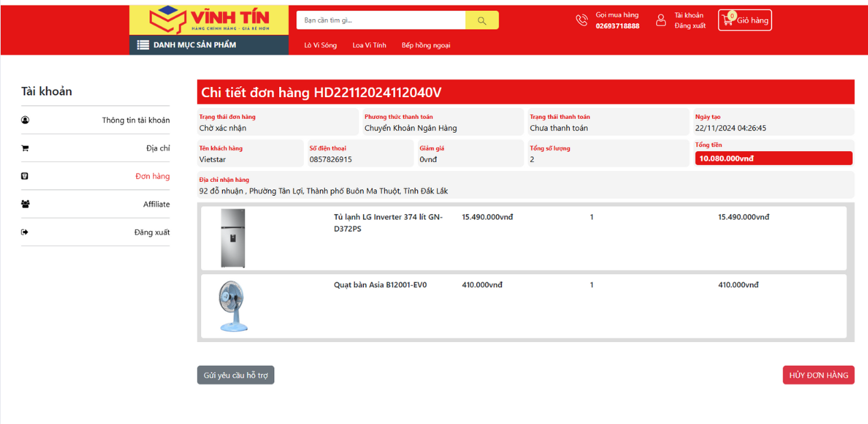The width and height of the screenshot is (868, 424).
Task: Click the Tài khoản link in header
Action: [x=689, y=15]
